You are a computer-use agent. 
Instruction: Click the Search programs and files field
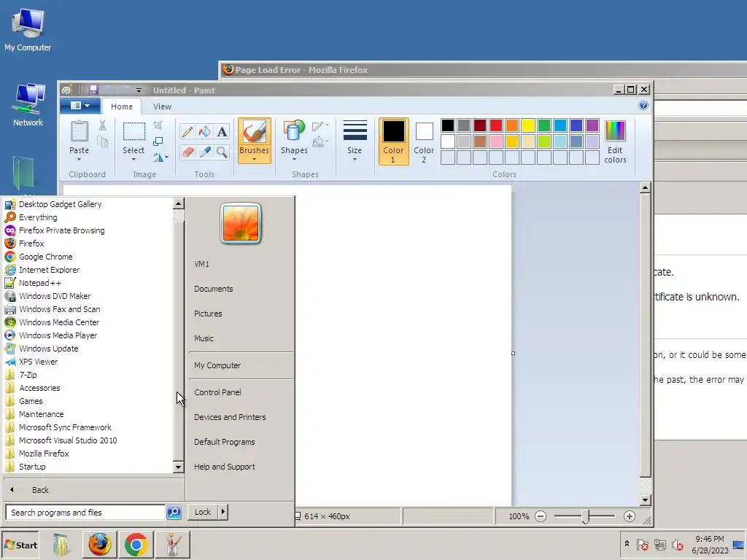[85, 513]
